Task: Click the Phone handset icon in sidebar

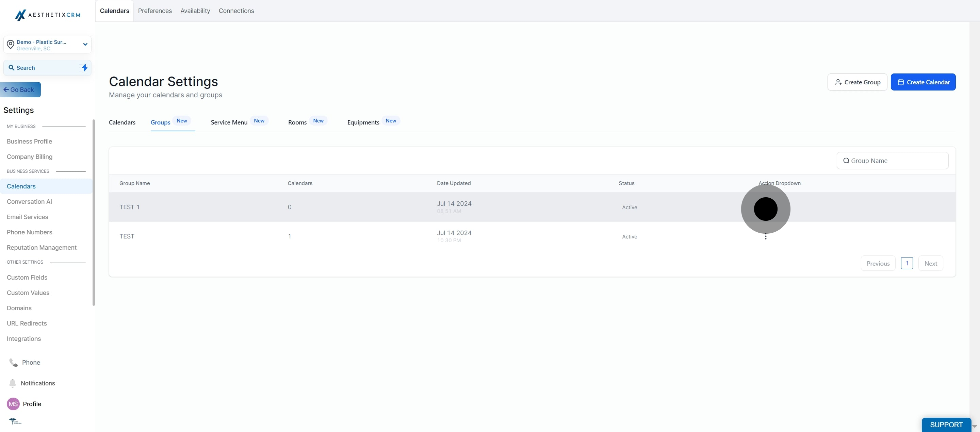Action: [13, 362]
